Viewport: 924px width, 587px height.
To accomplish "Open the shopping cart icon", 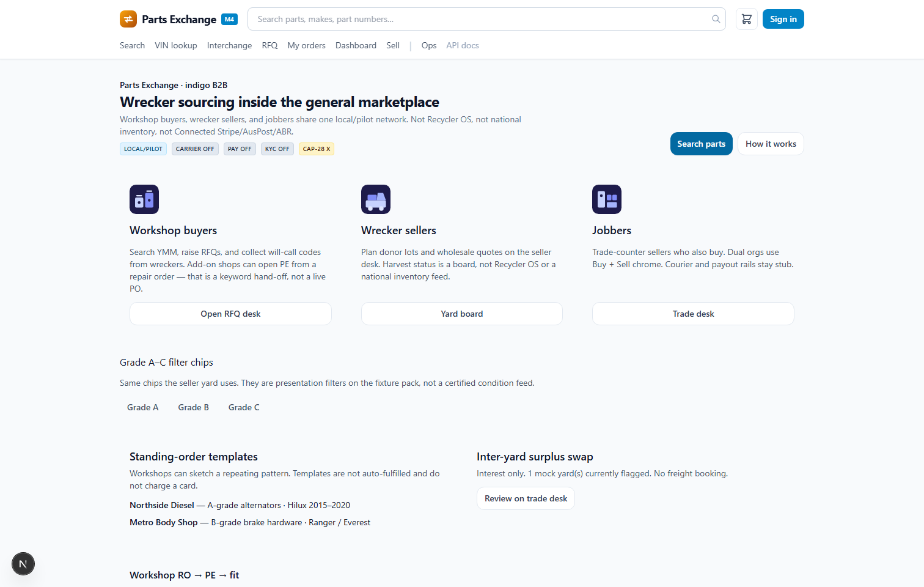I will (x=747, y=19).
